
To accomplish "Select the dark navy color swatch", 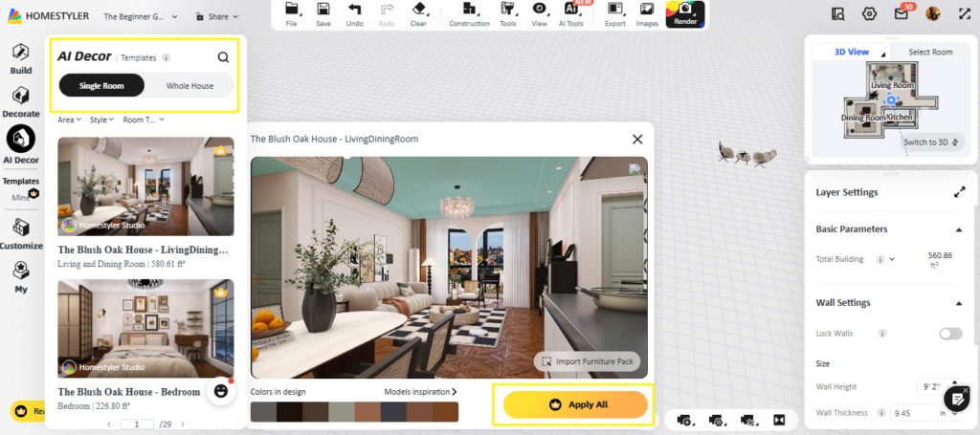I will click(x=393, y=412).
